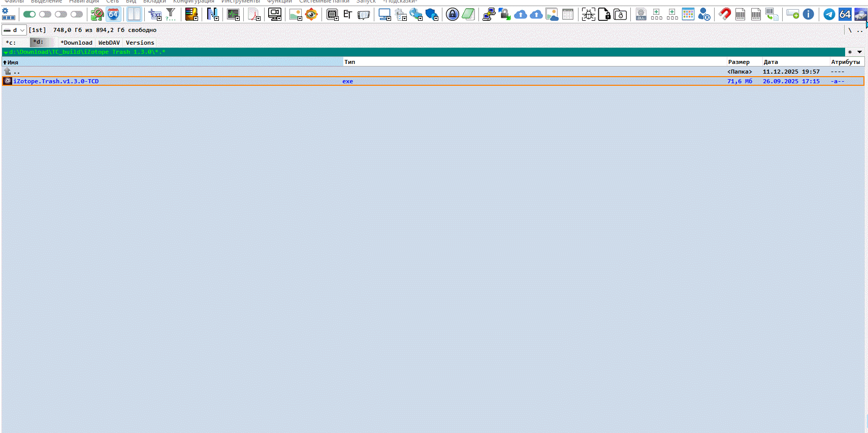The width and height of the screenshot is (868, 433).
Task: Launch the PuTTY lightning computers icon
Action: tap(489, 14)
